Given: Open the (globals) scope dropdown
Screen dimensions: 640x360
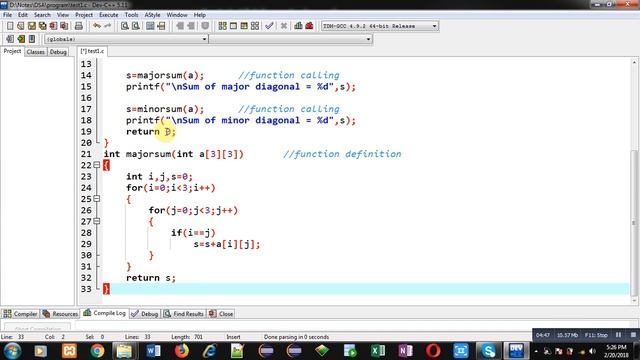Looking at the screenshot, I should click(204, 39).
